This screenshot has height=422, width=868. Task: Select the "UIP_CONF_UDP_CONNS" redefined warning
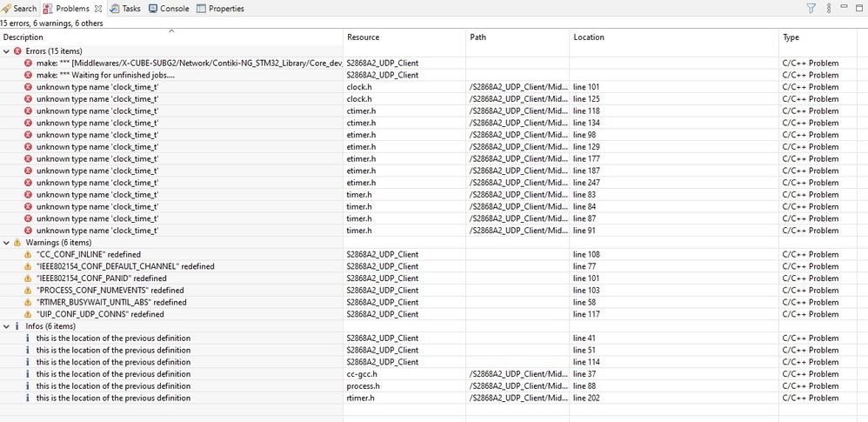click(100, 314)
